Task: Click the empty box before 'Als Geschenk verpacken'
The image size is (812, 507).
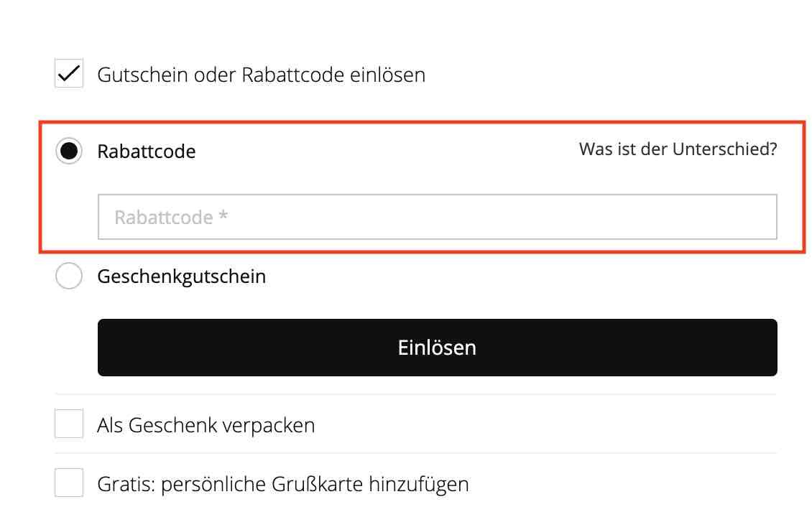Action: [69, 424]
